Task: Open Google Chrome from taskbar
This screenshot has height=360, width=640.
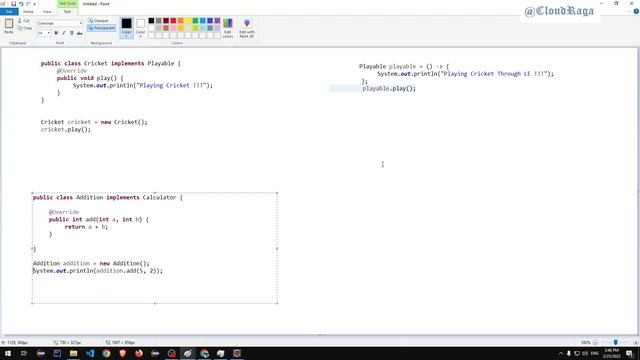Action: 106,353
